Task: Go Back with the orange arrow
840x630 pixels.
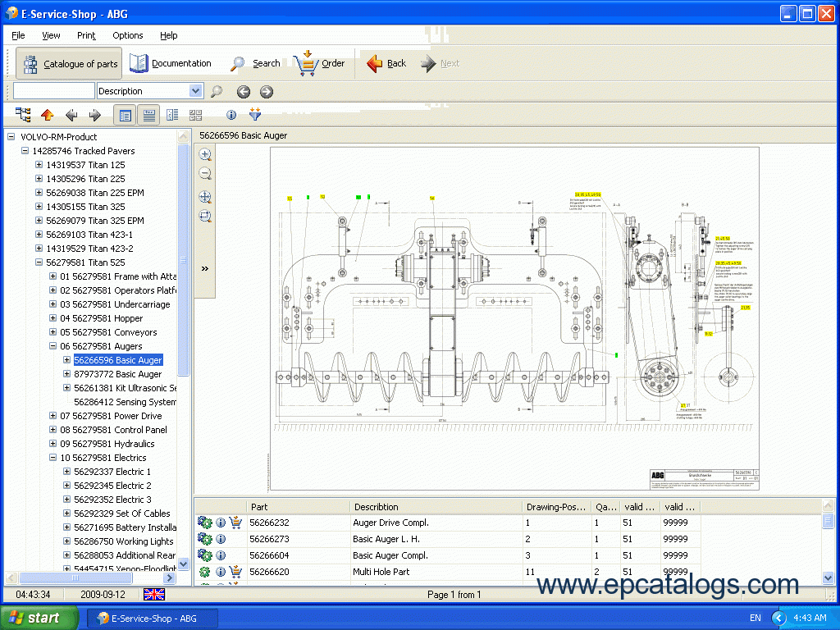Action: click(x=386, y=63)
